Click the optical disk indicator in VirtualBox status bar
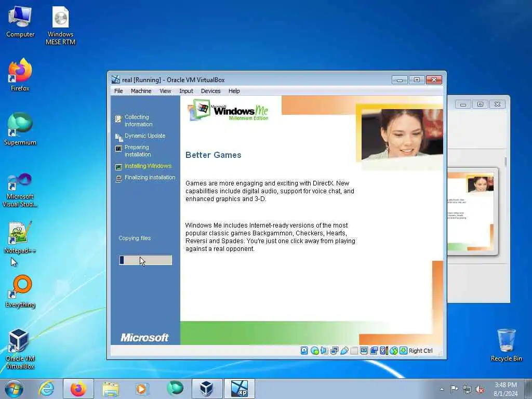The width and height of the screenshot is (532, 399). coord(314,351)
